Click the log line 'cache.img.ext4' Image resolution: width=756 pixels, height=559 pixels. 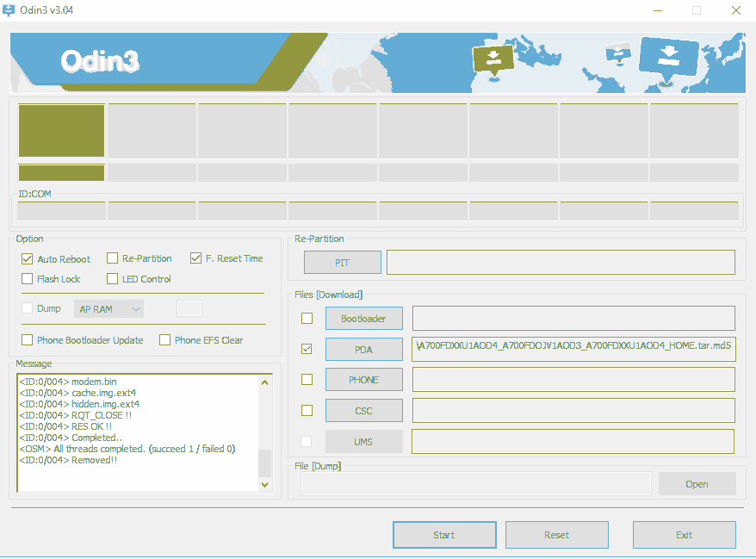77,393
